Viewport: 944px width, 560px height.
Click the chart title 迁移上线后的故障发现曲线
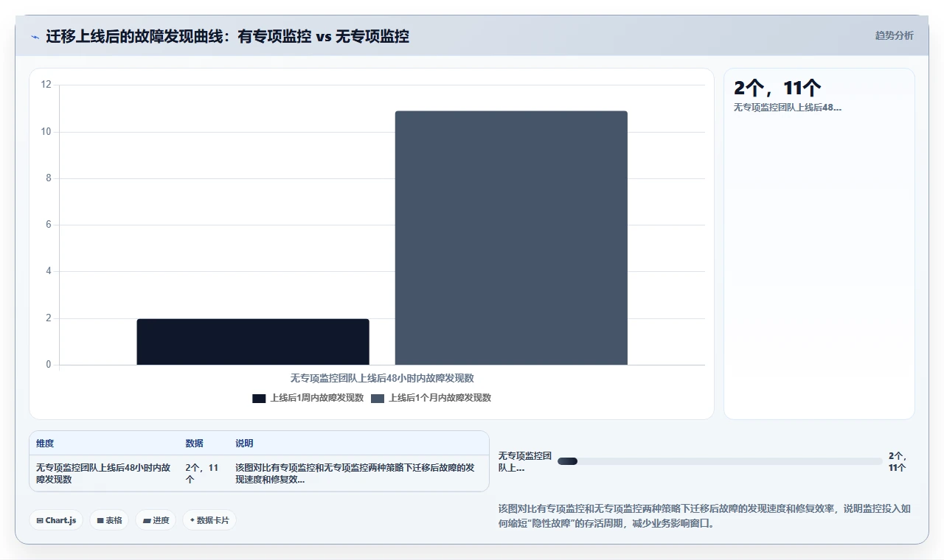[x=227, y=36]
